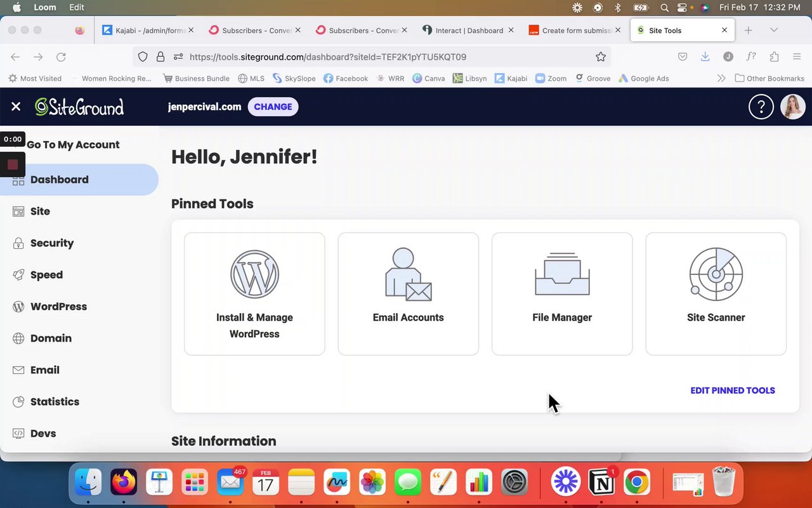Open the Business Bundle bookmark

(x=197, y=79)
